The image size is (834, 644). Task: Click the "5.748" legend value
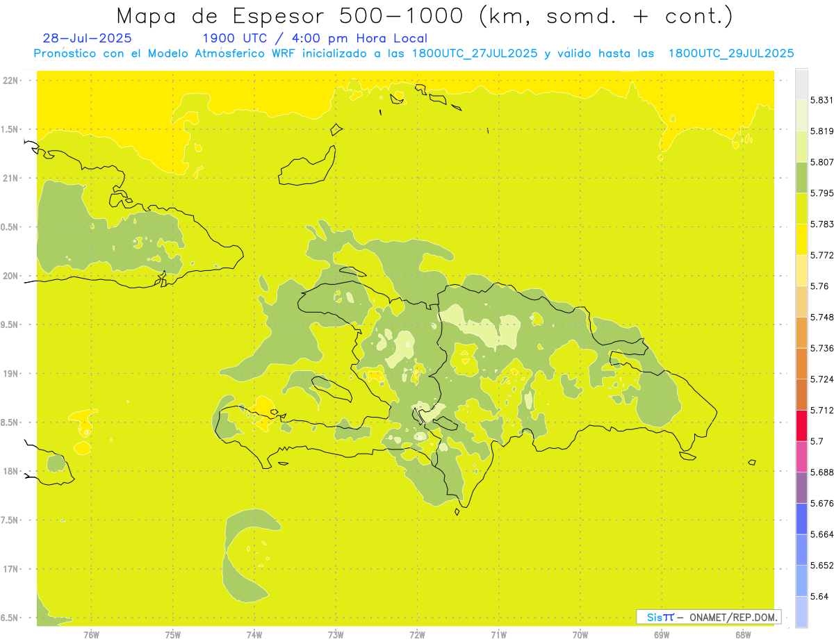(x=821, y=317)
